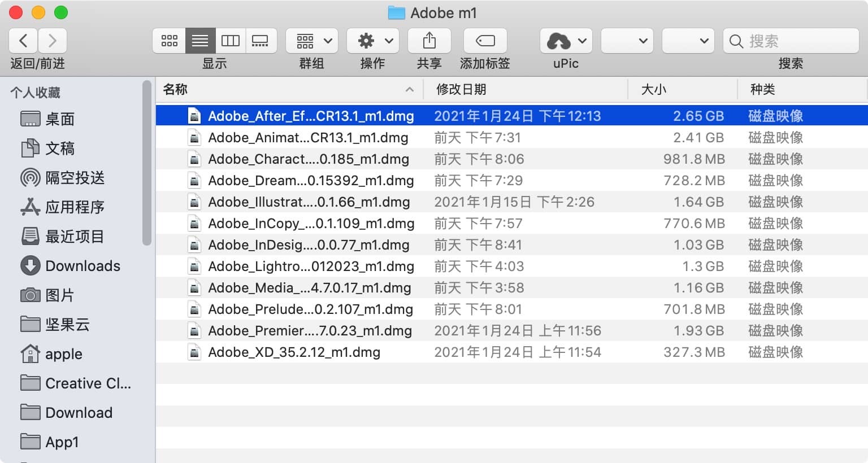Select the file name Adobe_Lightro...012023_m1.dmg

(x=311, y=266)
